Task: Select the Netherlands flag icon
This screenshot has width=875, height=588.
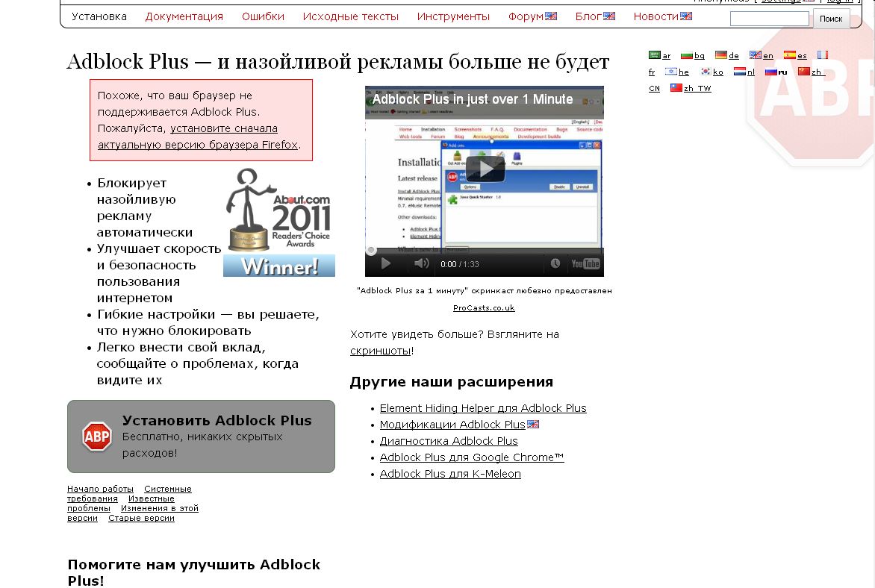Action: 740,72
